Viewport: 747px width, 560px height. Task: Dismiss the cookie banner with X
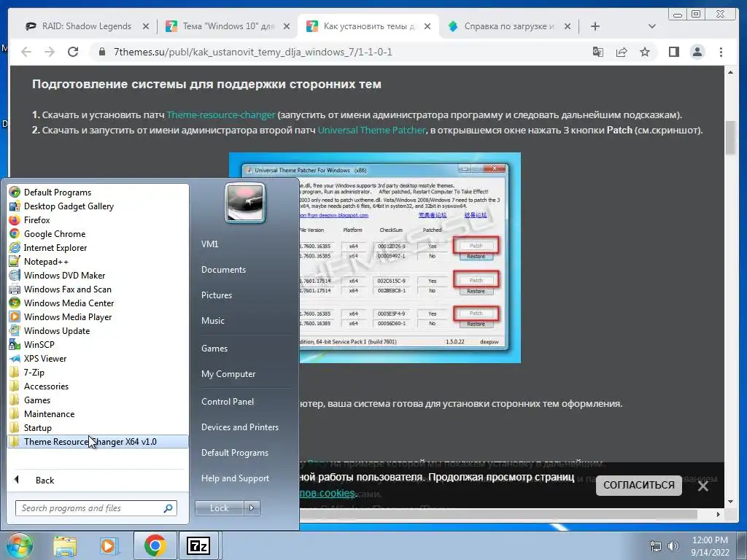tap(703, 486)
